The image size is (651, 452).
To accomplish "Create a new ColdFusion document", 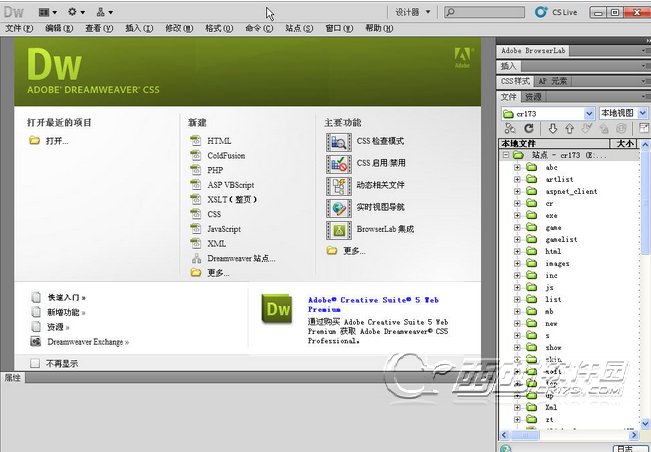I will pyautogui.click(x=226, y=156).
